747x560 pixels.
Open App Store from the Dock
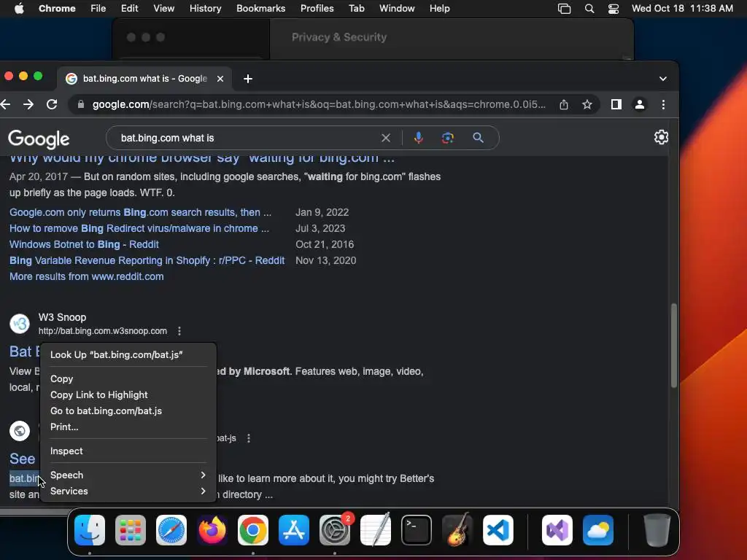click(x=294, y=530)
